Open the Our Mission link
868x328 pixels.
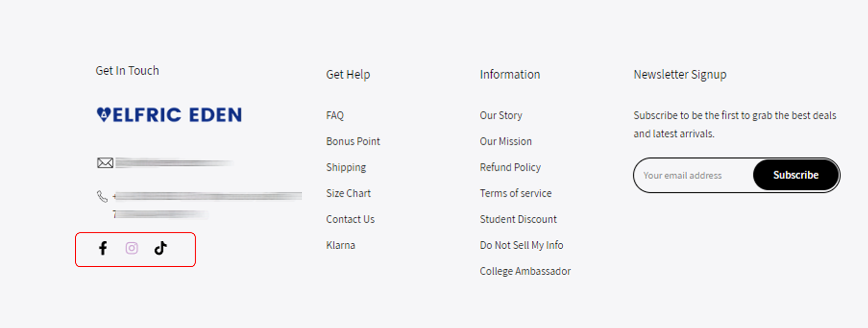(x=506, y=141)
